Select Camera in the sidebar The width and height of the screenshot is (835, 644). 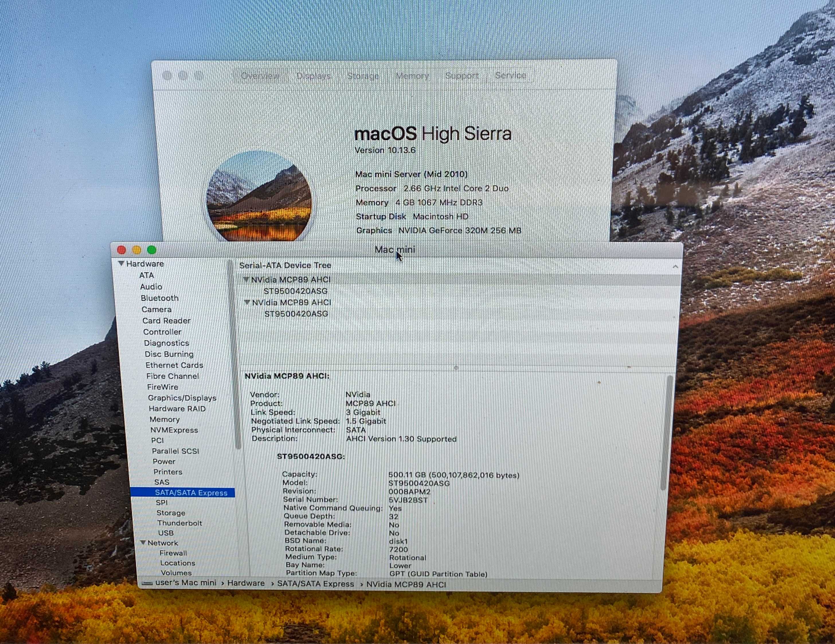point(157,309)
